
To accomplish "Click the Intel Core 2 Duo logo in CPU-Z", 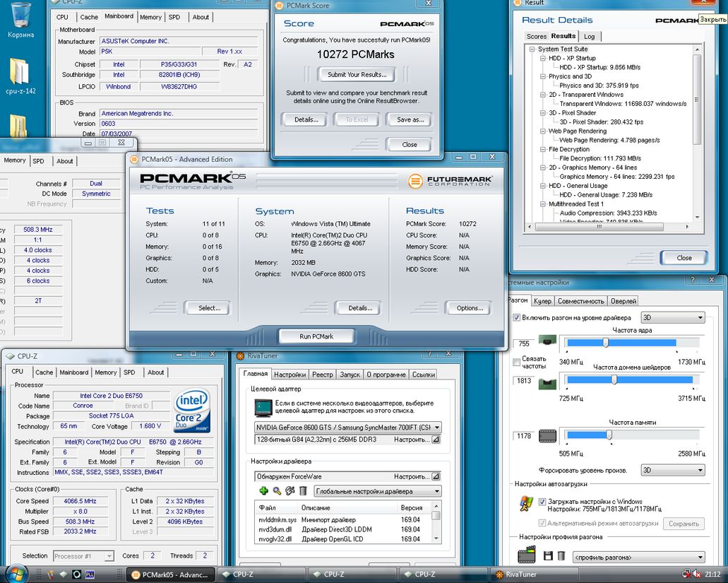I will click(192, 411).
